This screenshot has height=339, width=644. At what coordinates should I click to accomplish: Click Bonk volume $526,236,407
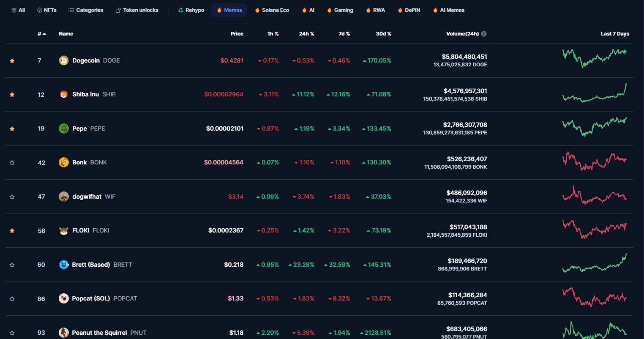tap(467, 159)
